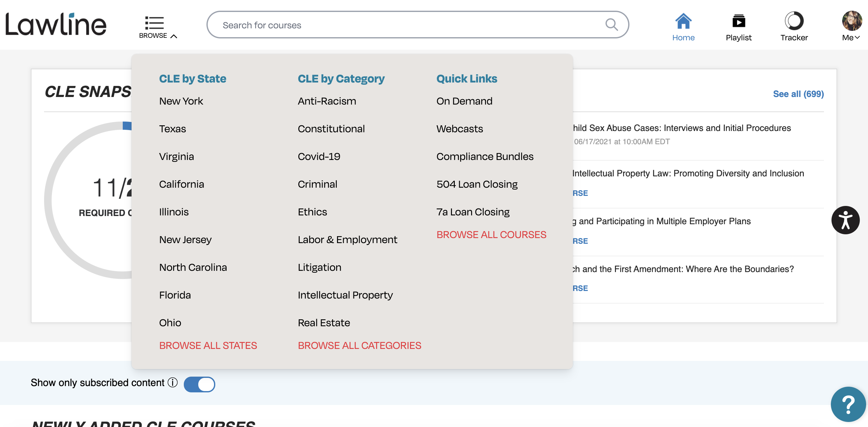Viewport: 868px width, 427px height.
Task: Open Multiple Employer Plans course
Action: [662, 221]
